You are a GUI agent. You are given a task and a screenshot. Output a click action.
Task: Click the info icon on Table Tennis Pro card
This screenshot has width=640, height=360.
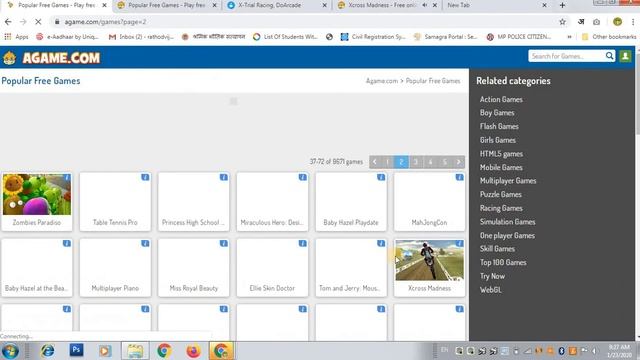click(145, 177)
